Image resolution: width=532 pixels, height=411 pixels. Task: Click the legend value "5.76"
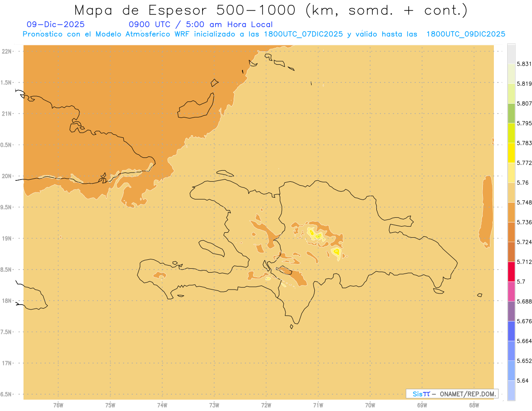[x=523, y=183]
